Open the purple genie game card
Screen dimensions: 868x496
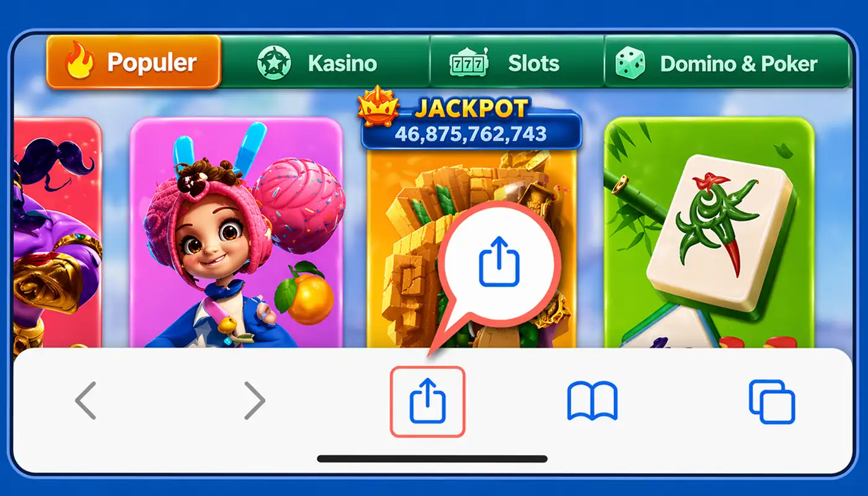point(57,232)
